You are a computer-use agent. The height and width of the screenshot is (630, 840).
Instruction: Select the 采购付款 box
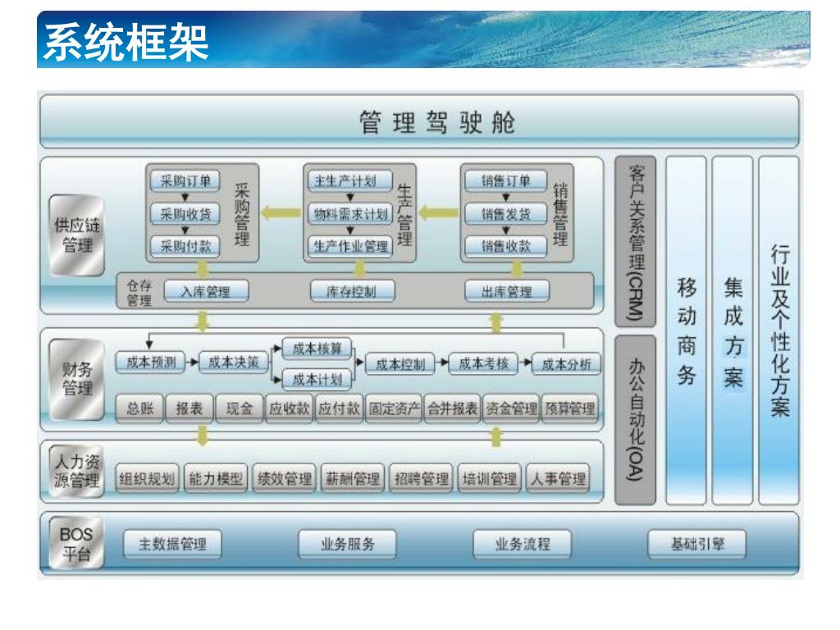tap(185, 246)
